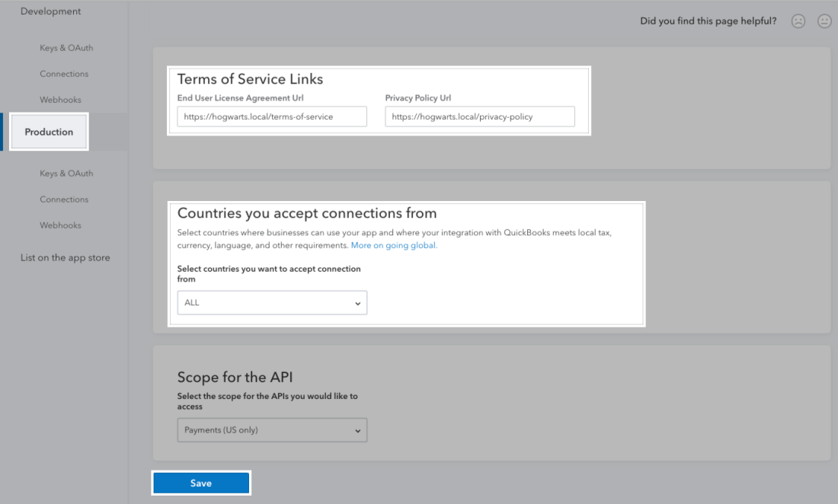This screenshot has height=504, width=838.
Task: Open Keys & OAuth under Development
Action: (67, 47)
